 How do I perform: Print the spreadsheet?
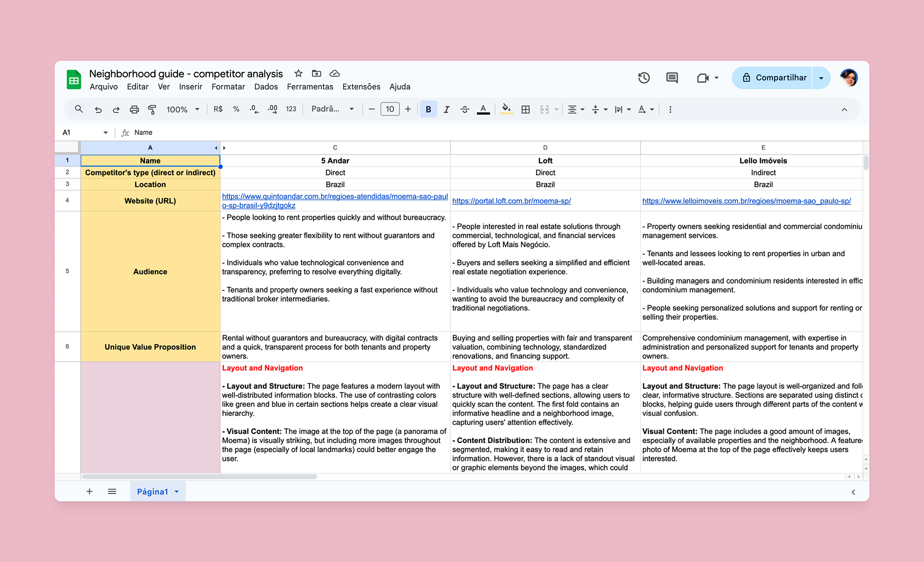coord(134,109)
